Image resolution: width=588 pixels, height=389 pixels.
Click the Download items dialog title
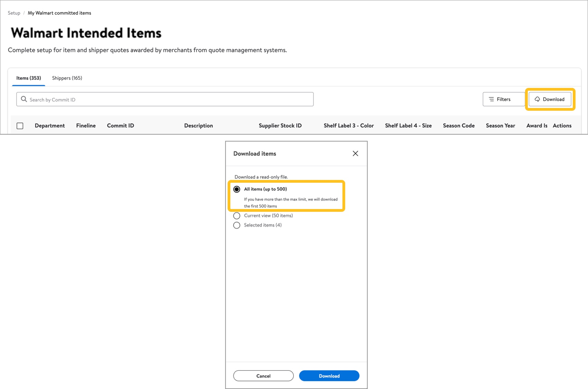pos(255,154)
